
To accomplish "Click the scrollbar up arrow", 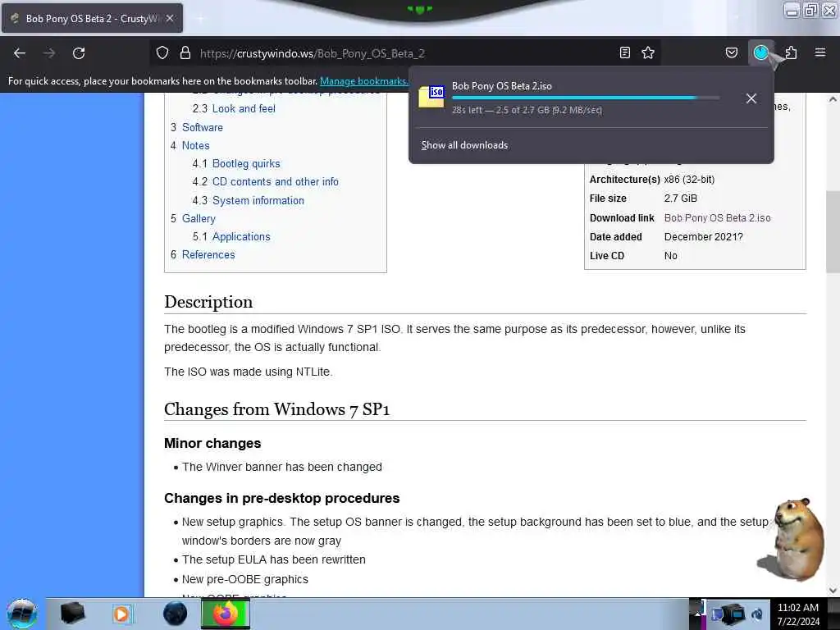I will 833,99.
